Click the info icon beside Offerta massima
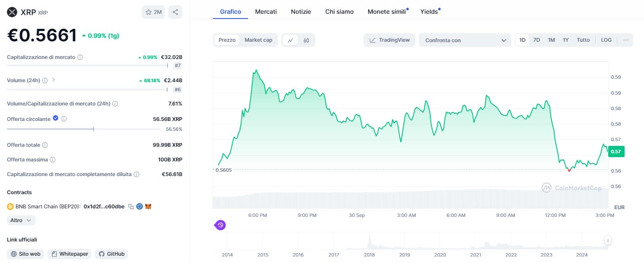This screenshot has width=644, height=263. [x=53, y=160]
